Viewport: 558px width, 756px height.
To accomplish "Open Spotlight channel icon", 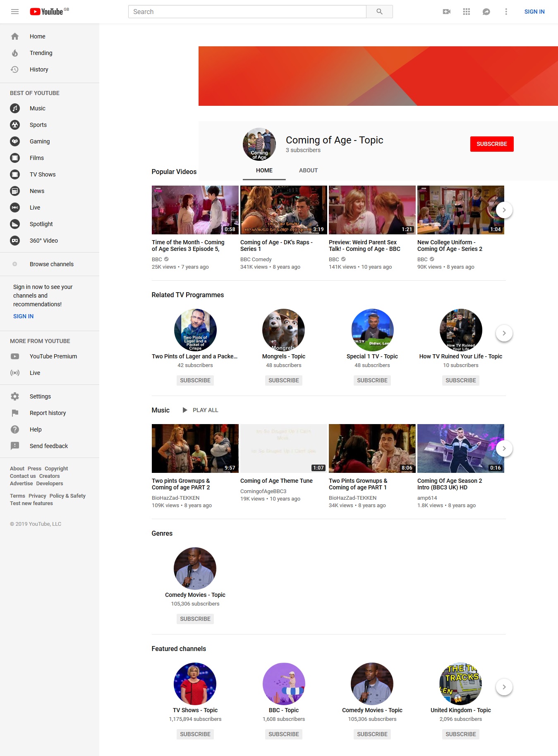I will pyautogui.click(x=15, y=224).
